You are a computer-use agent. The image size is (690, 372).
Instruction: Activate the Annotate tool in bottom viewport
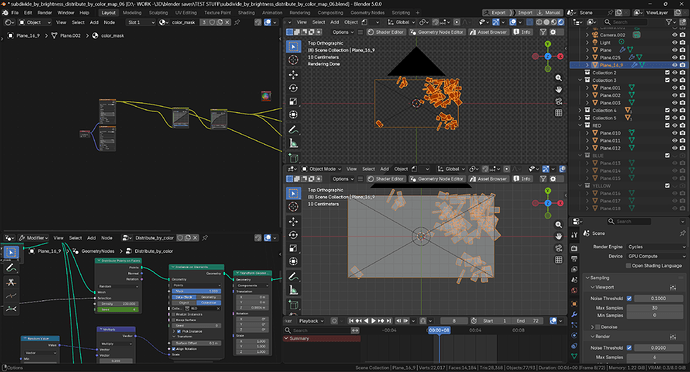(294, 276)
